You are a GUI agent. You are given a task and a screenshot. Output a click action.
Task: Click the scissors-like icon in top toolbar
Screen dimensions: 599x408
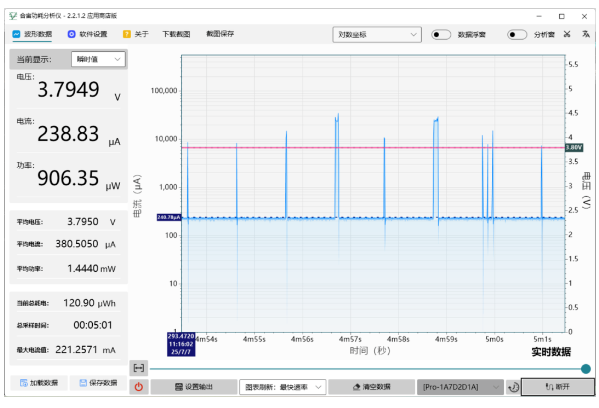pos(567,34)
